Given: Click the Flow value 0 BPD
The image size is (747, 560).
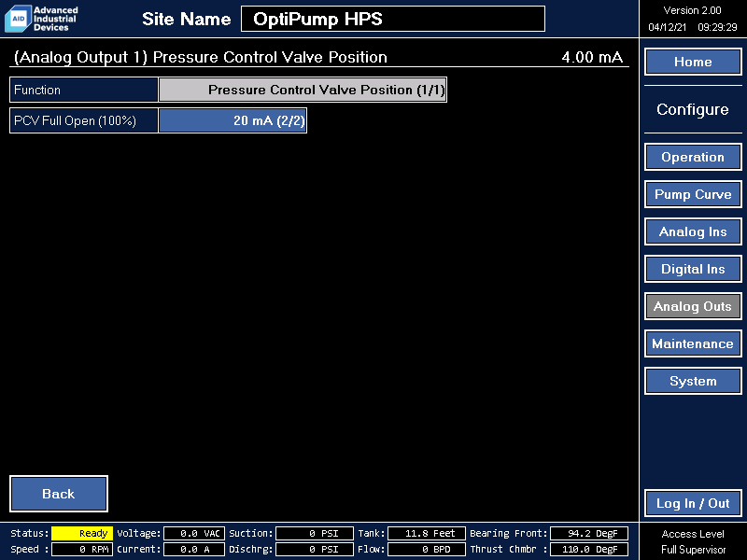Looking at the screenshot, I should [427, 549].
